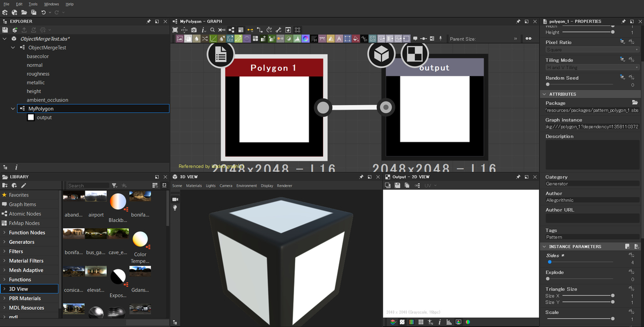Click the magnifier search icon in graph toolbar
Image resolution: width=644 pixels, height=327 pixels.
tap(213, 30)
